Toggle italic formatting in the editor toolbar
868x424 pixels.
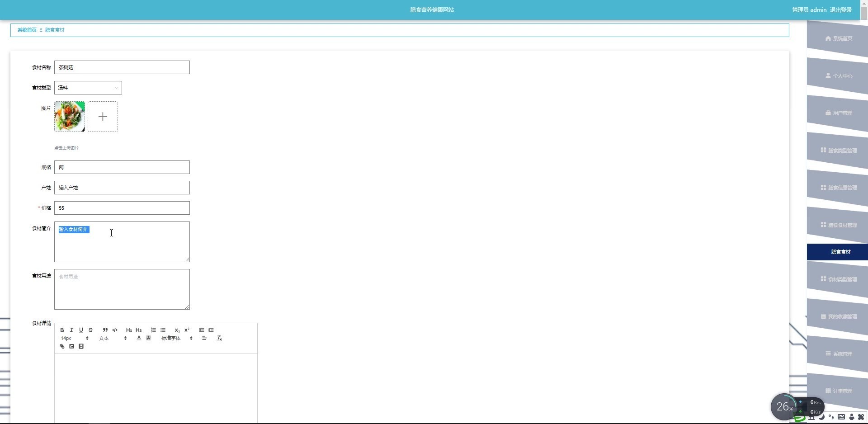71,330
